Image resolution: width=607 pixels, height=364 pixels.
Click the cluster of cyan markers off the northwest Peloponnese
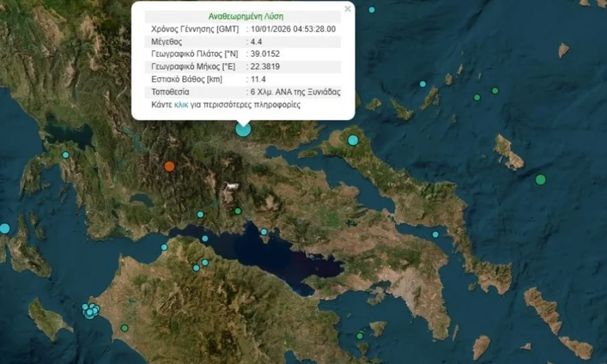click(x=90, y=311)
